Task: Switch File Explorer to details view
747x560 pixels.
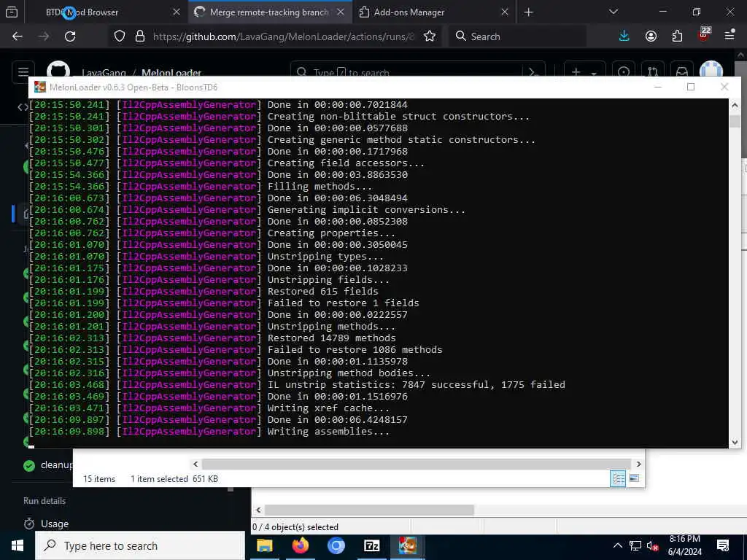Action: pos(618,478)
